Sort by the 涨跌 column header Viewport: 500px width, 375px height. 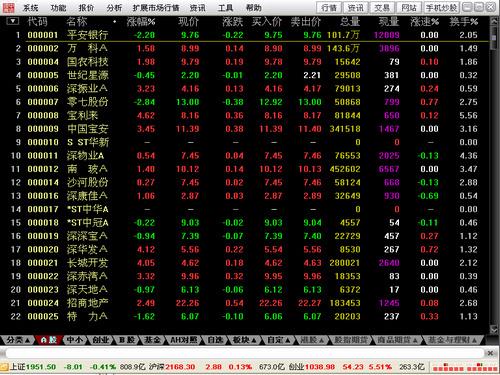233,22
